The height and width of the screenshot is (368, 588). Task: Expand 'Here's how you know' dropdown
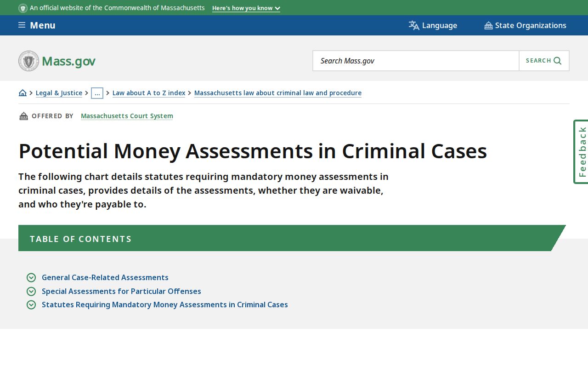tap(246, 8)
